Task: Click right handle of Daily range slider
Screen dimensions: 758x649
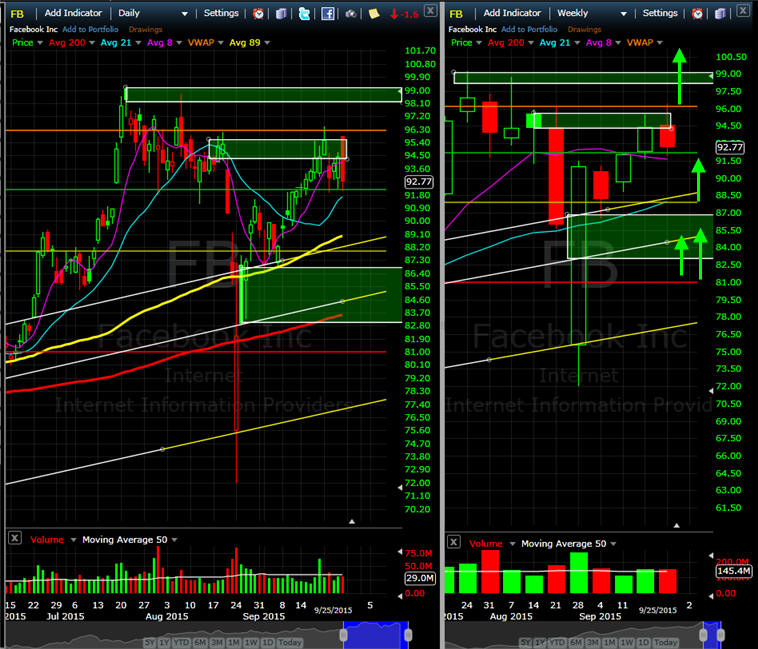Action: tap(408, 635)
